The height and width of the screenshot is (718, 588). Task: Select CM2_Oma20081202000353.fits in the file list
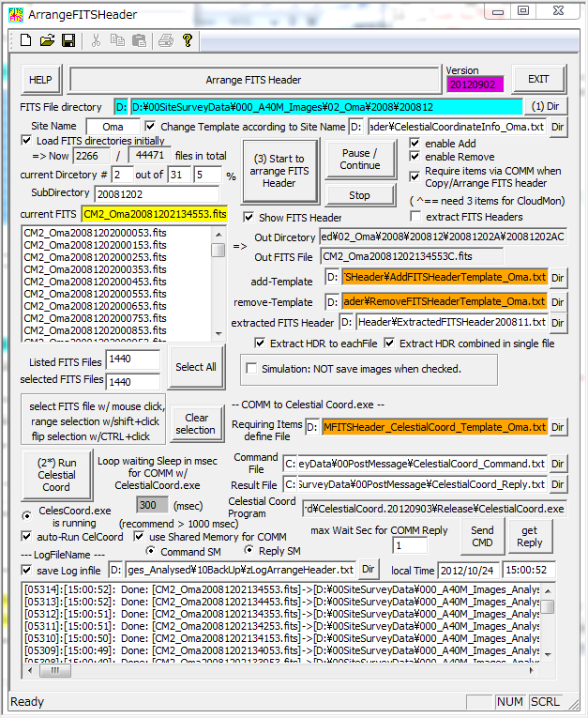point(95,269)
